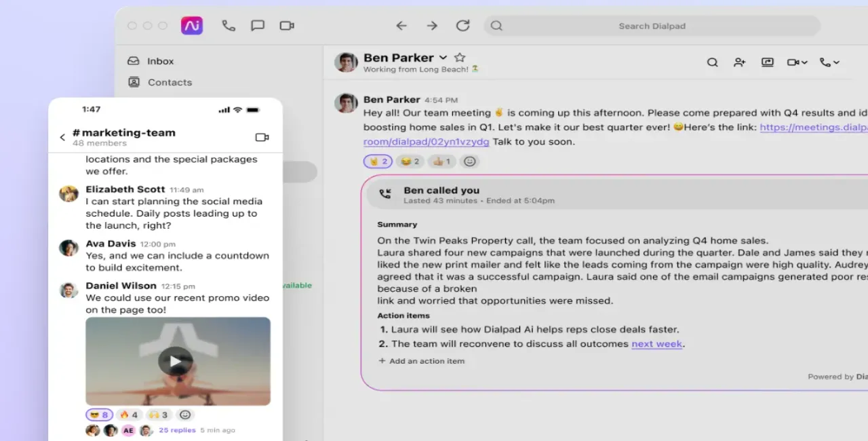Click Elizabeth Scott's avatar
Screen dimensions: 868x441
(68, 193)
